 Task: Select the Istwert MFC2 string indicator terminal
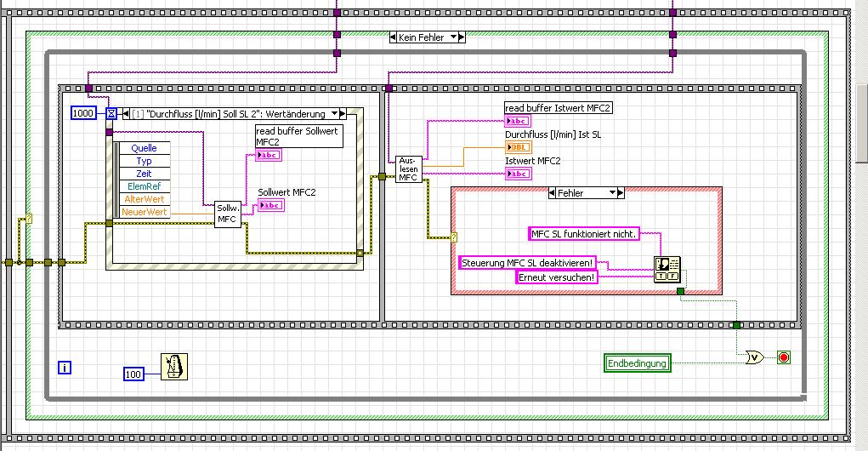(x=518, y=174)
